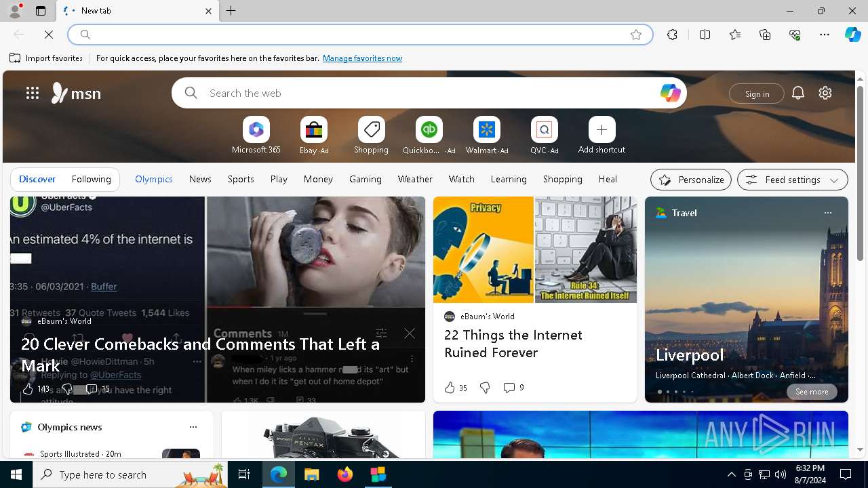Open comments on 22 Things article
This screenshot has width=868, height=488.
(513, 388)
